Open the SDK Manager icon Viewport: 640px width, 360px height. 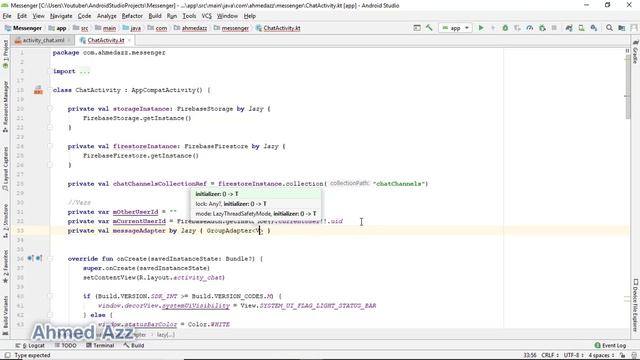tap(594, 28)
